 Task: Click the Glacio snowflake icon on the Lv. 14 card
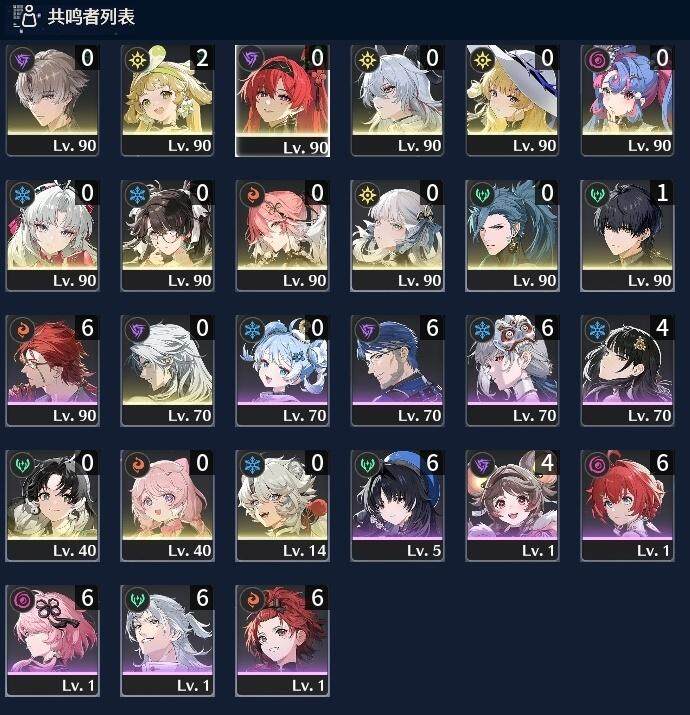251,465
